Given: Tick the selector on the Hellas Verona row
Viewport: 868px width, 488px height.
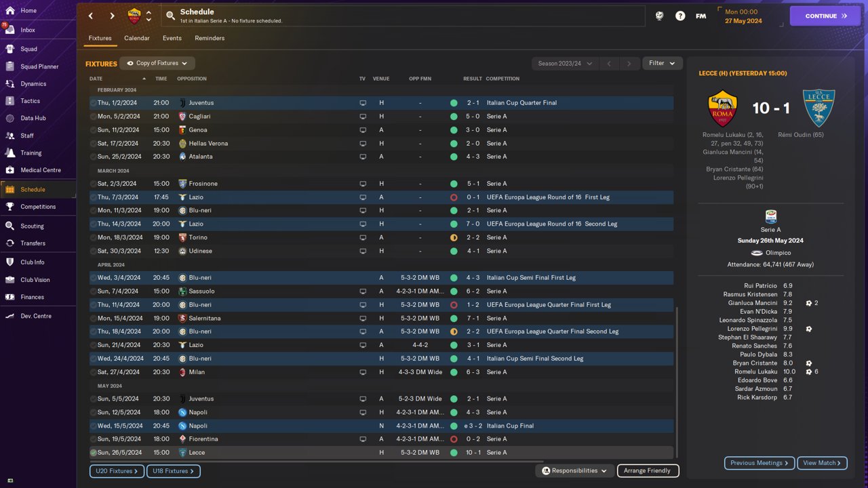Looking at the screenshot, I should (x=94, y=144).
